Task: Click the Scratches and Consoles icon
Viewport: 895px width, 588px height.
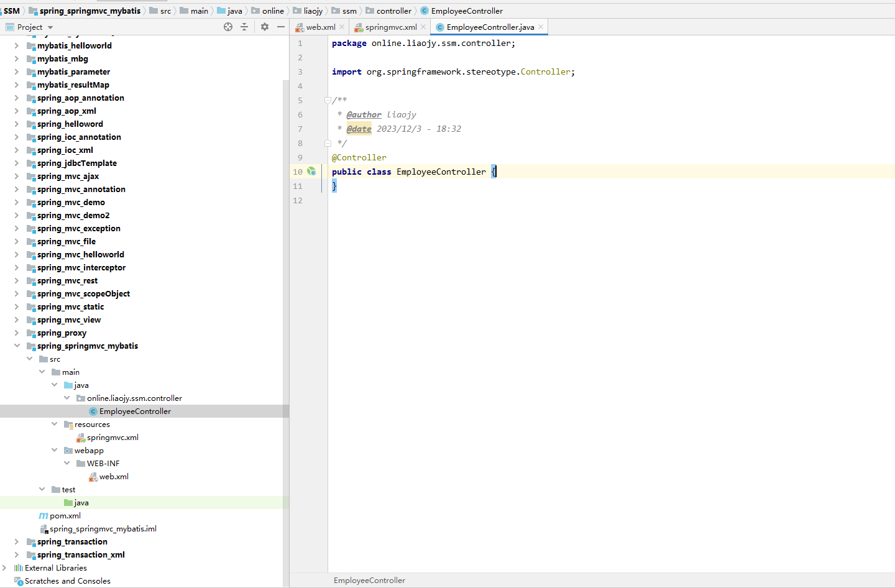Action: click(x=19, y=581)
